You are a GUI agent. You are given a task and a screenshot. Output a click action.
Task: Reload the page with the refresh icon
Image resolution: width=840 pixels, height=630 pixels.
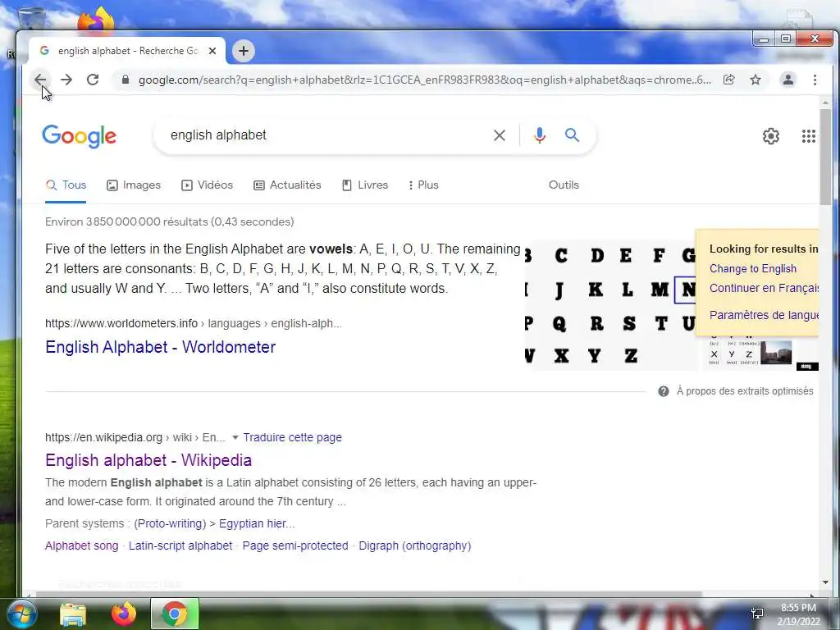tap(93, 80)
